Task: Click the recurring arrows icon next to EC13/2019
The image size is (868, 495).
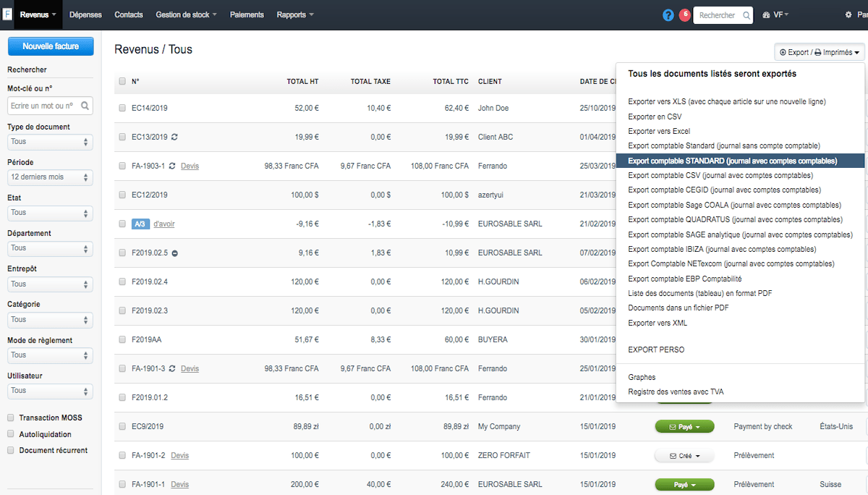Action: [x=174, y=137]
